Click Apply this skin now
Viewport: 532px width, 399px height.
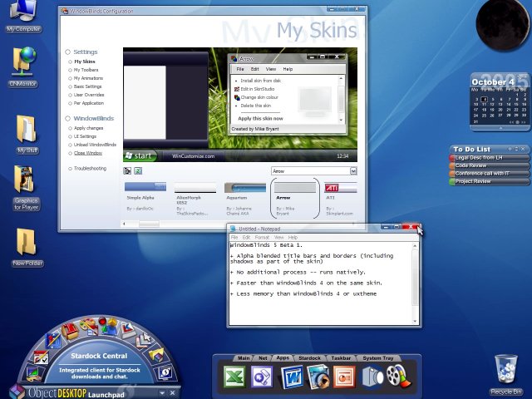[x=259, y=119]
